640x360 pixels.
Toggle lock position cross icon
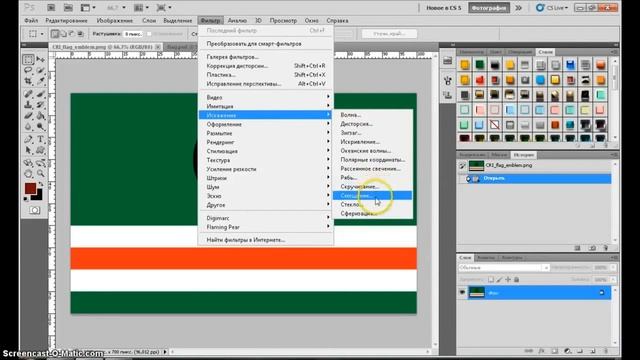tap(508, 280)
